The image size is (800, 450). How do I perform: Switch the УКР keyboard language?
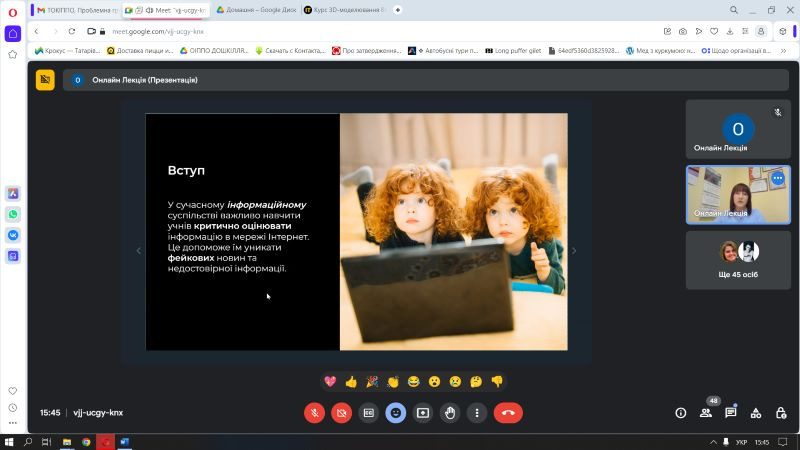click(741, 442)
